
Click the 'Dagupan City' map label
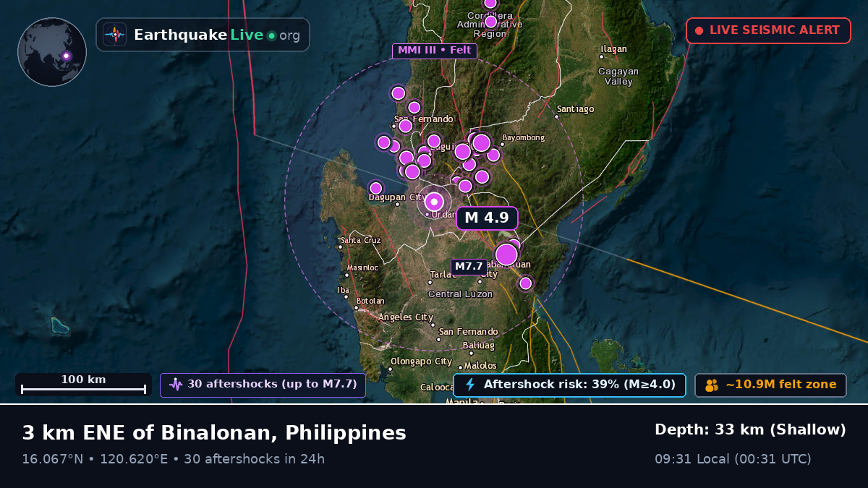click(x=397, y=197)
